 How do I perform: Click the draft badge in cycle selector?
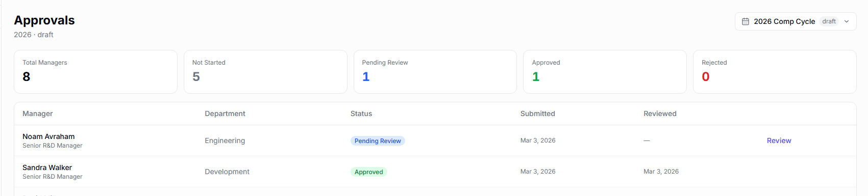[829, 21]
